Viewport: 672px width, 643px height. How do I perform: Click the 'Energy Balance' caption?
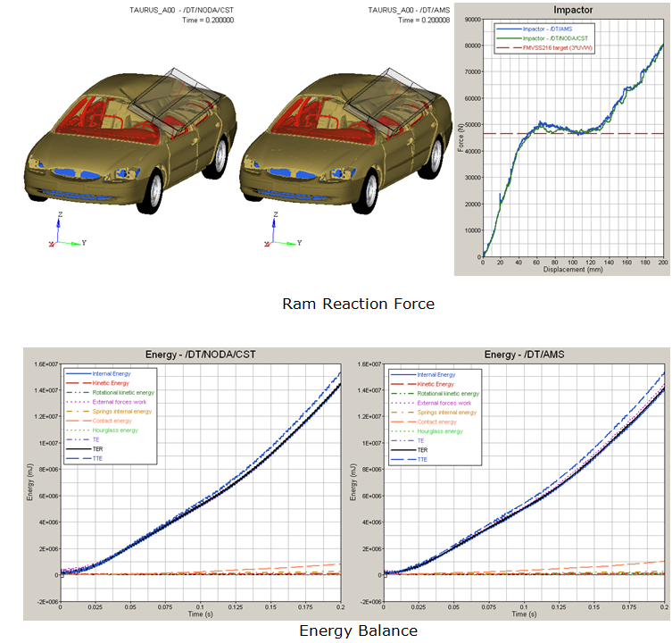[x=358, y=630]
